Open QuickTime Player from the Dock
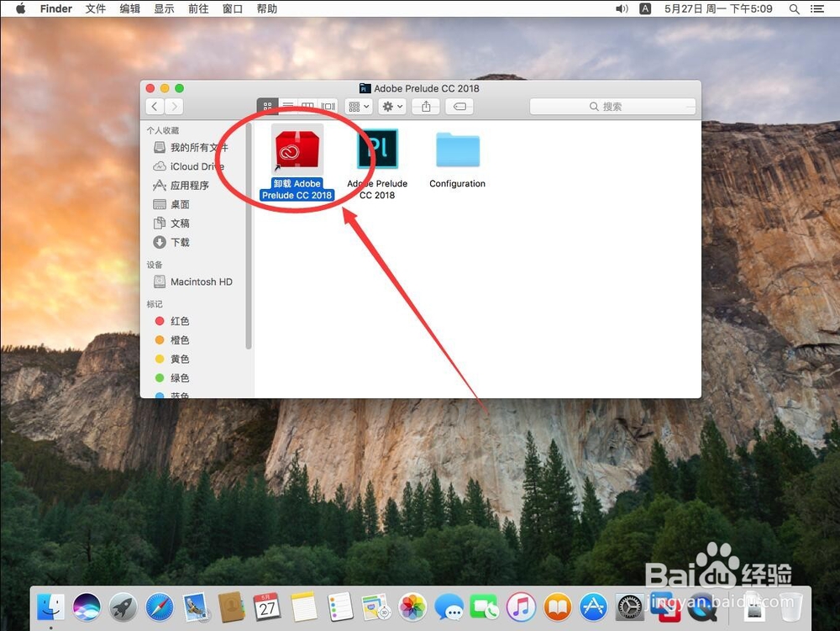Viewport: 840px width, 631px height. [x=702, y=607]
